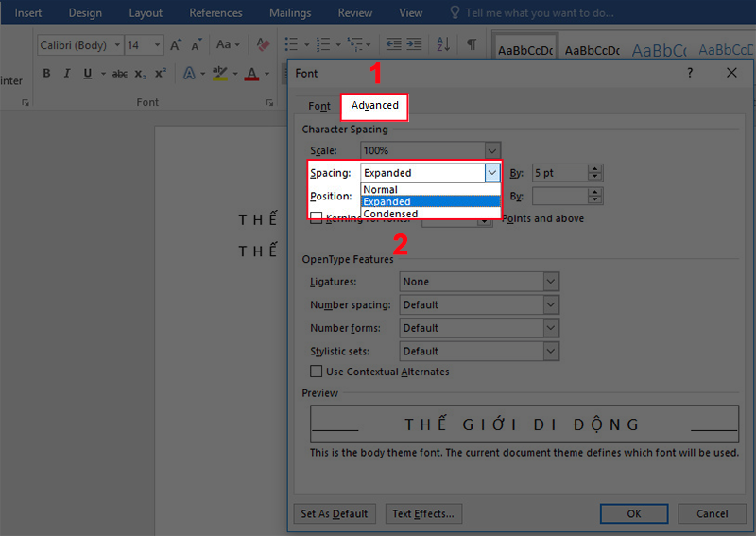Click the Spacing By 5 pt field
The width and height of the screenshot is (756, 536).
(560, 173)
